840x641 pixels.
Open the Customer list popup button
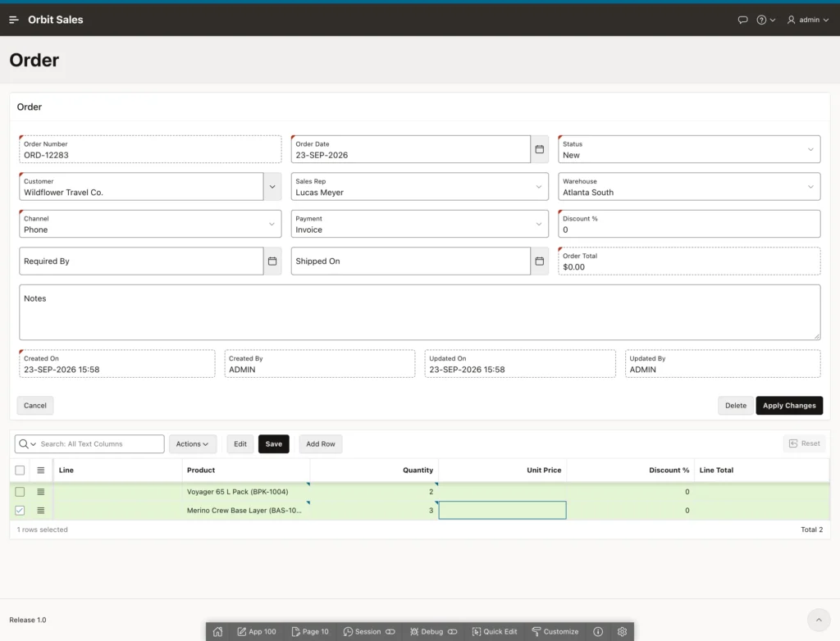click(272, 187)
